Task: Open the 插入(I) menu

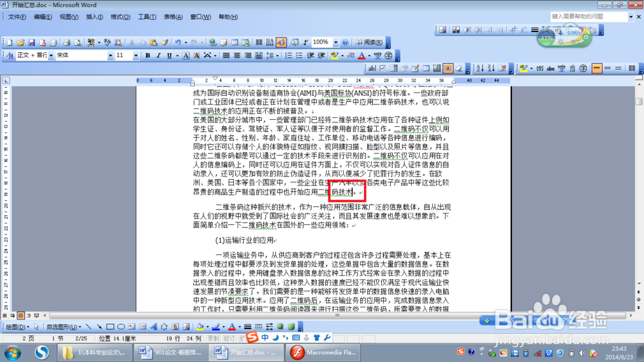Action: coord(95,17)
